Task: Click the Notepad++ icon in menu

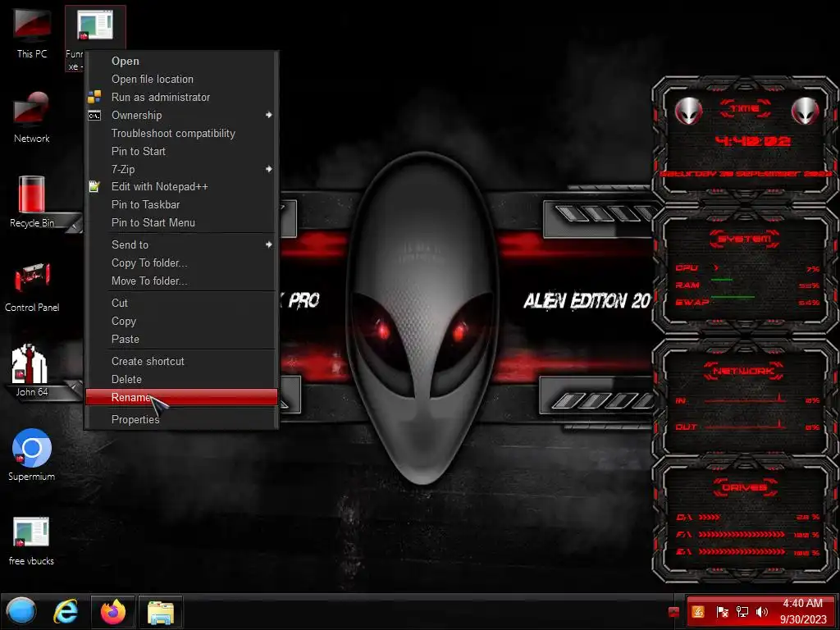Action: (94, 186)
